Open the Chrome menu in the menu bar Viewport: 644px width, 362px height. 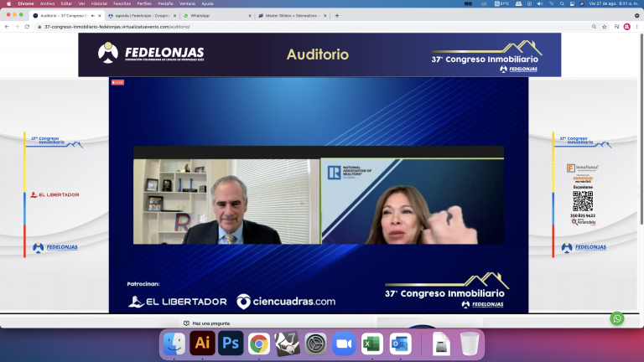[x=25, y=3]
